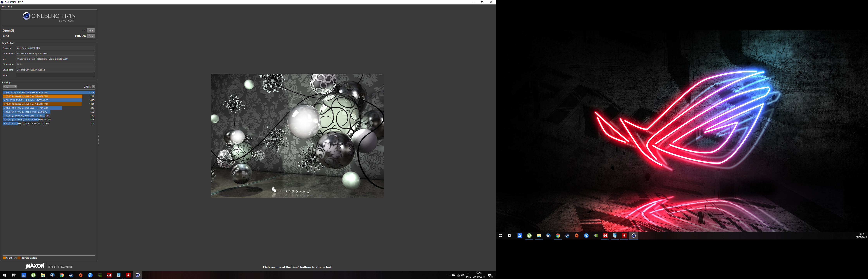This screenshot has width=868, height=279.
Task: Select ranking row 9 Intel Core i5-3317U
Action: [49, 123]
